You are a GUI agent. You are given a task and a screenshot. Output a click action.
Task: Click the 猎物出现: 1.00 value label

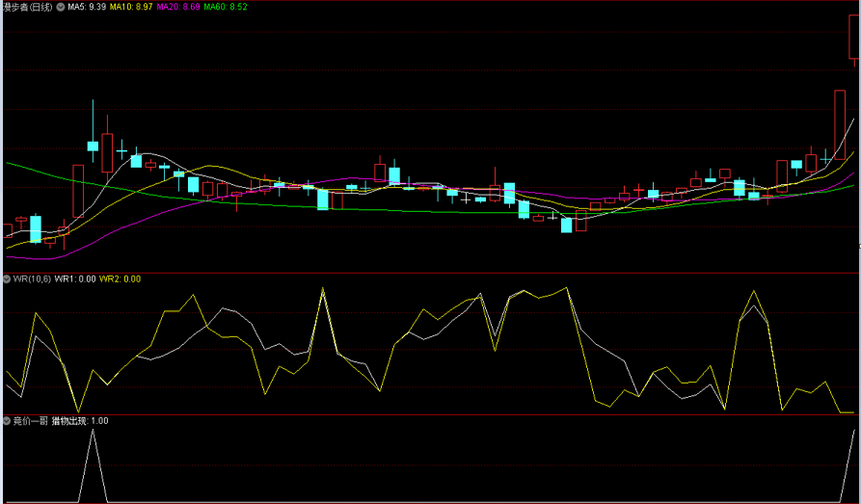point(80,421)
